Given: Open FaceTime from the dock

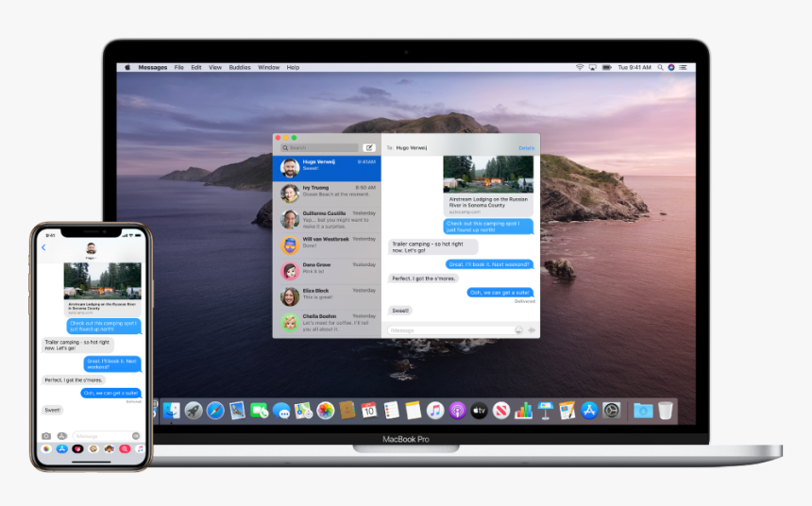Looking at the screenshot, I should (x=259, y=411).
